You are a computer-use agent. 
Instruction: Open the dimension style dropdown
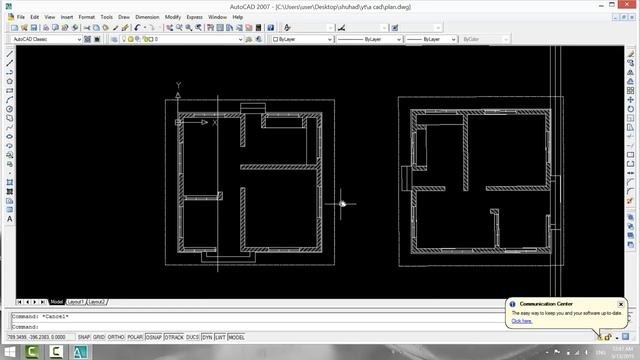click(367, 28)
